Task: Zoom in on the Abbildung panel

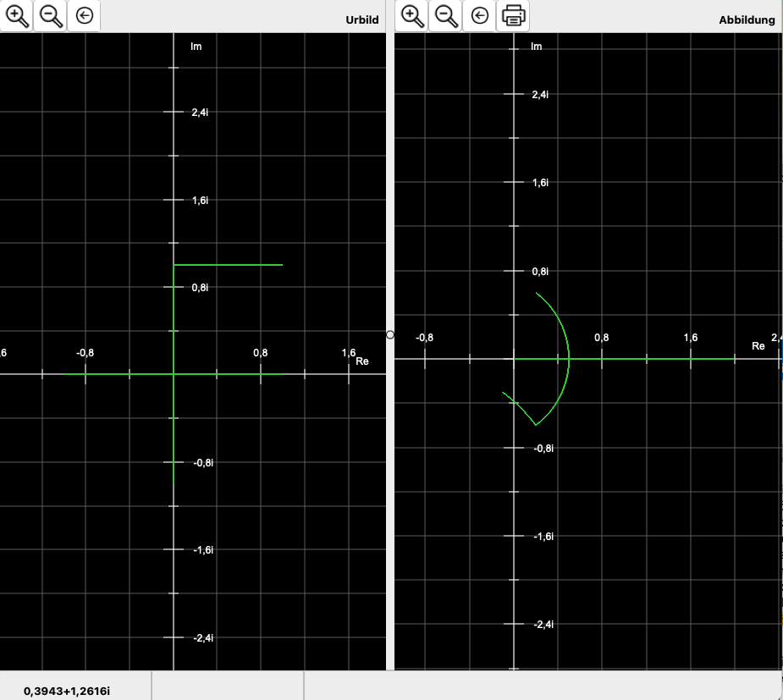Action: [x=411, y=15]
